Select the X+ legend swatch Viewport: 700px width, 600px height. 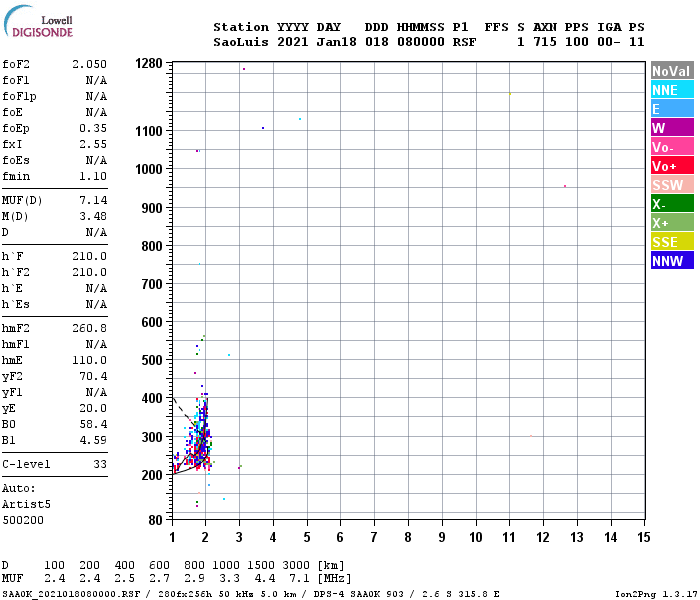(x=672, y=222)
